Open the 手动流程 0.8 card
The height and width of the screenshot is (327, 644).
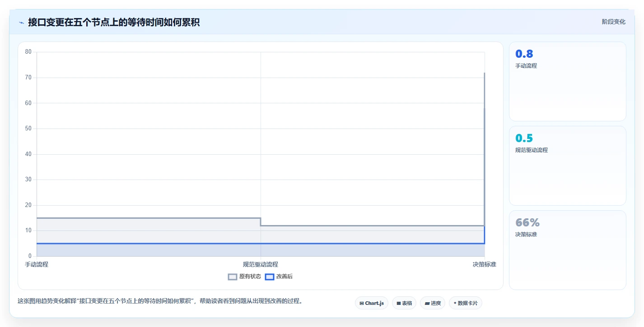(x=568, y=82)
